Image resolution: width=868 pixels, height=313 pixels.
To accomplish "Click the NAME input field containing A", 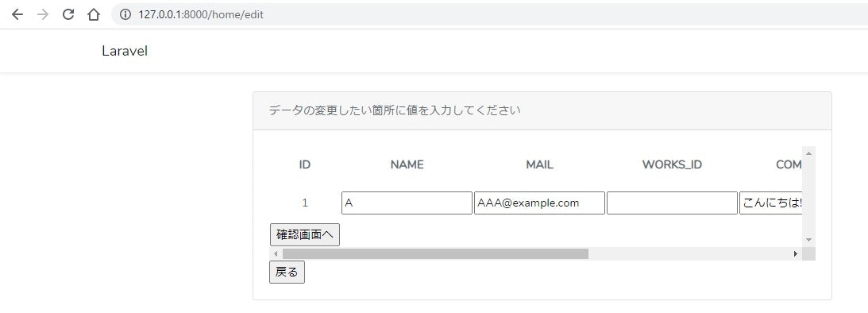I will 407,203.
